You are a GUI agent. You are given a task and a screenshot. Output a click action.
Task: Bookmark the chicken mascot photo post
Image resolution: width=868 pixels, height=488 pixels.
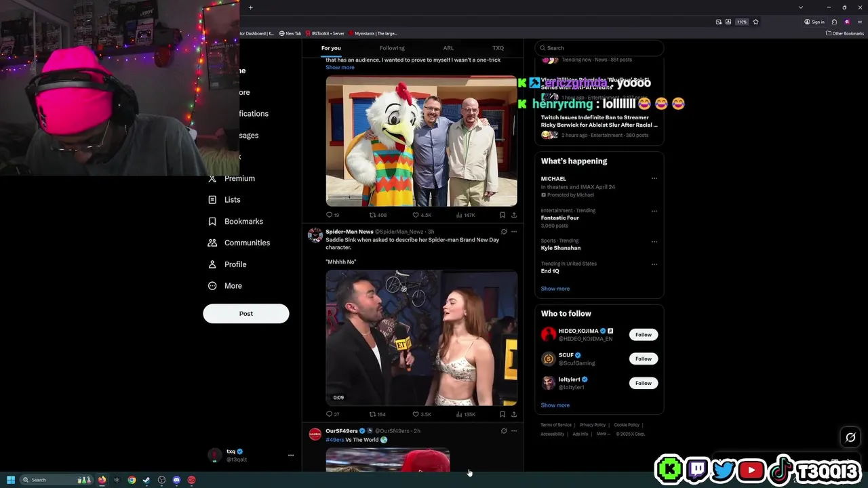pos(502,215)
